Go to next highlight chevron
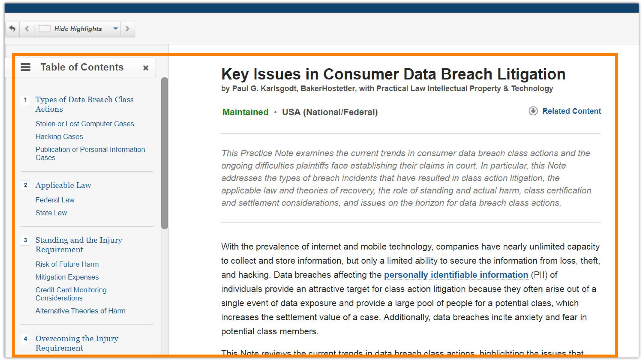Viewport: 644px width, 362px height. [128, 29]
